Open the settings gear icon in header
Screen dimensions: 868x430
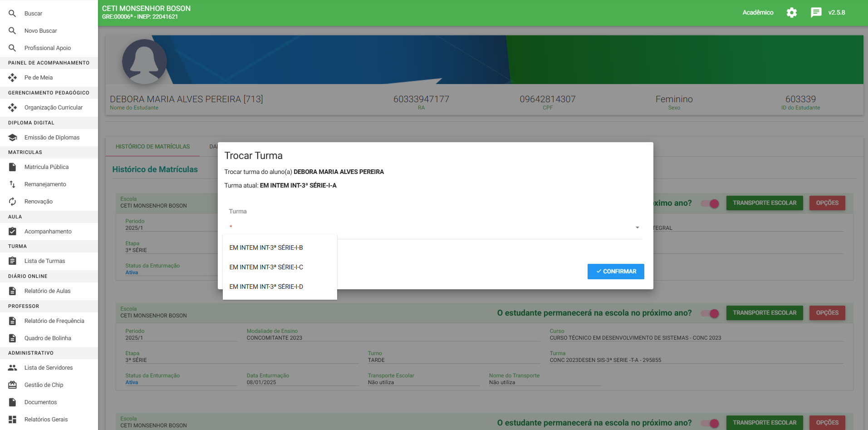pos(791,13)
